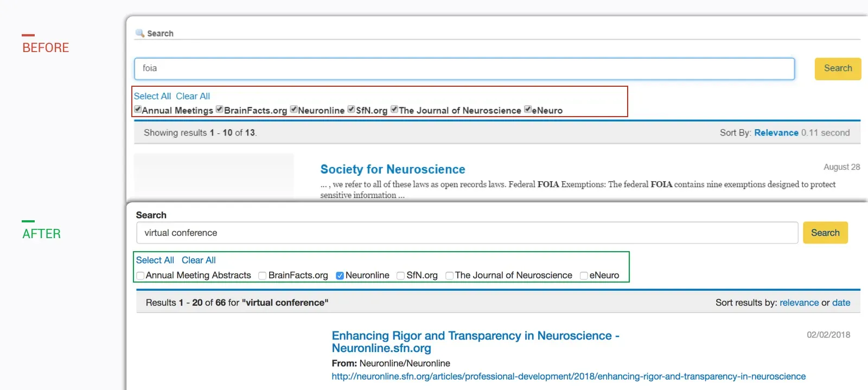Click Clear All under the virtual conference search
Screen dimensions: 868x390
click(x=199, y=260)
